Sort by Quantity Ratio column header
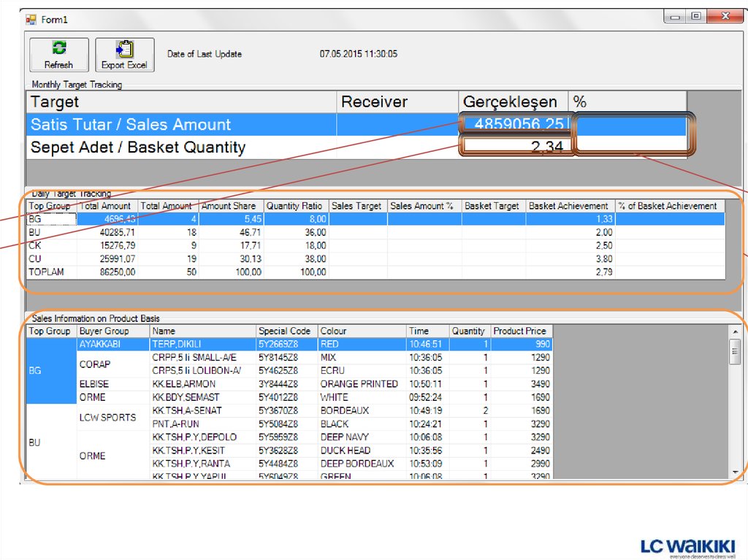 click(294, 206)
